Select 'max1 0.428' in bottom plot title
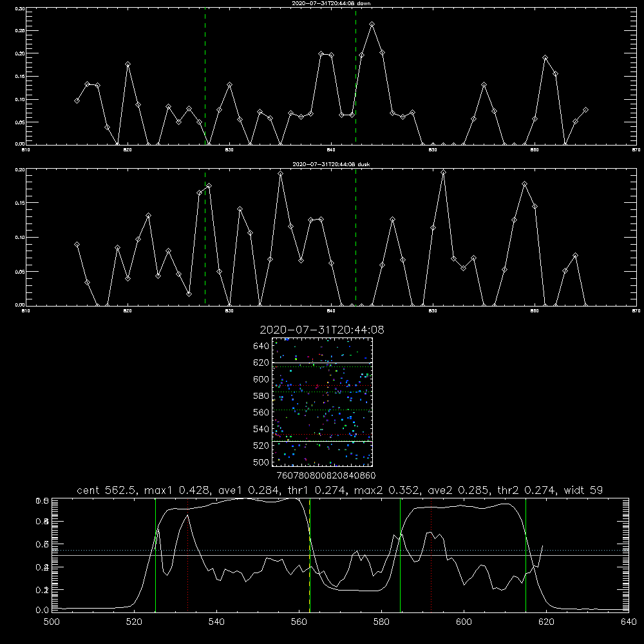This screenshot has height=644, width=644. point(177,490)
